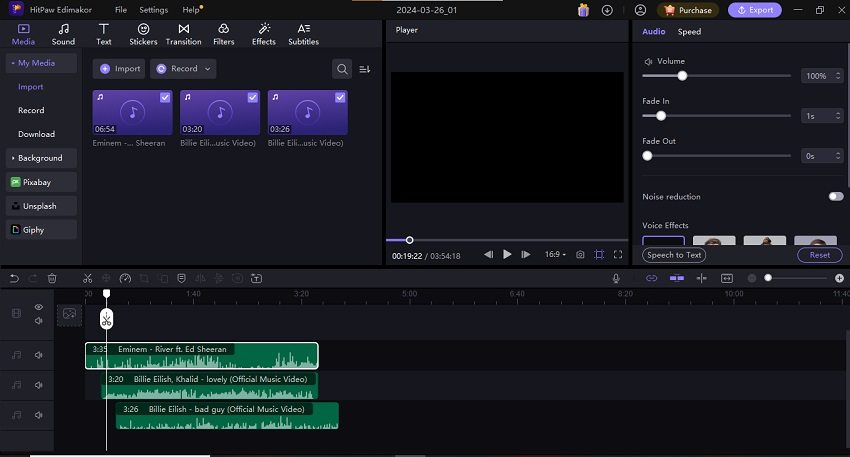
Task: Open Unsplash stock images
Action: (41, 206)
